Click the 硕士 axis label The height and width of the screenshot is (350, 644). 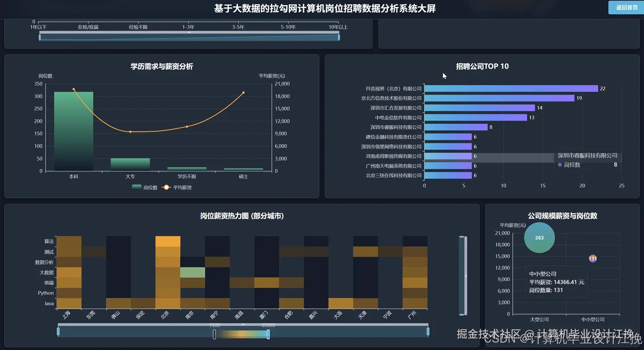(x=243, y=176)
